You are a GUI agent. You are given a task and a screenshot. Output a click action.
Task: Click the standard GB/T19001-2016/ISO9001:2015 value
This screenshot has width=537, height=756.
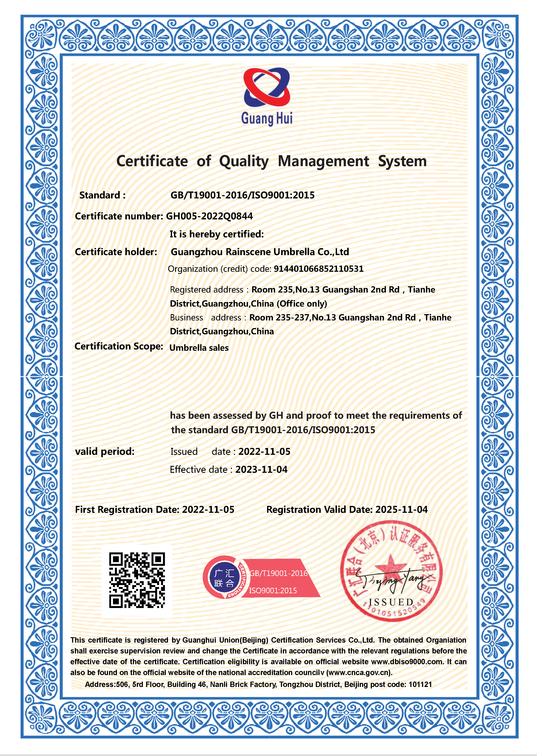pyautogui.click(x=242, y=195)
